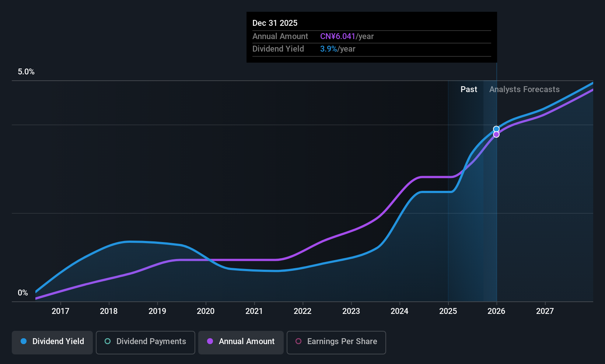
Task: Click the 0% y-axis label
Action: click(23, 293)
